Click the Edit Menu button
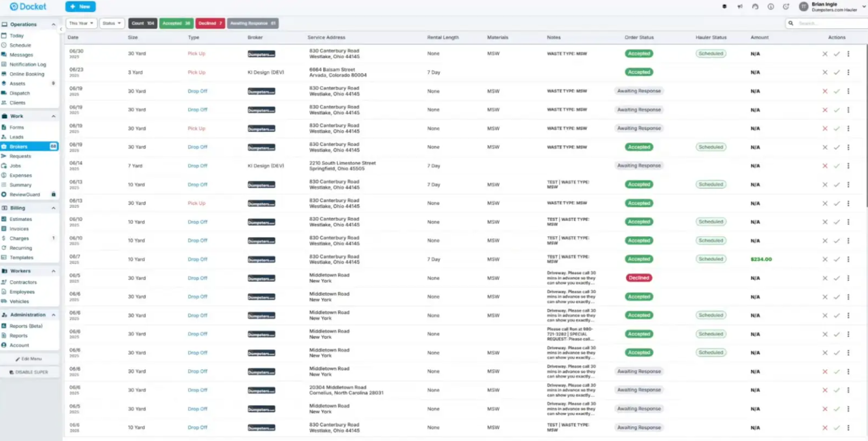The width and height of the screenshot is (868, 441). pos(29,359)
